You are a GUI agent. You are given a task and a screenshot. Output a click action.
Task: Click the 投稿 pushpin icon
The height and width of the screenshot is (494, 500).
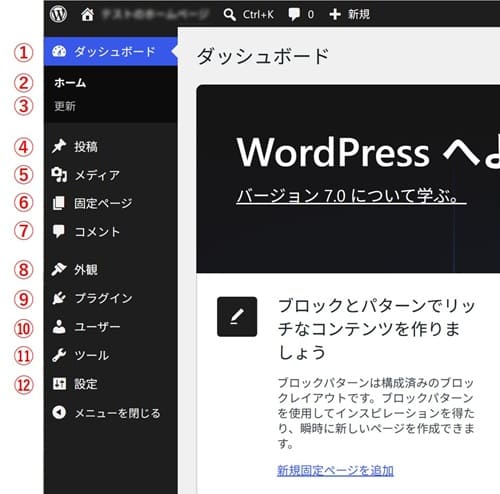(x=59, y=146)
